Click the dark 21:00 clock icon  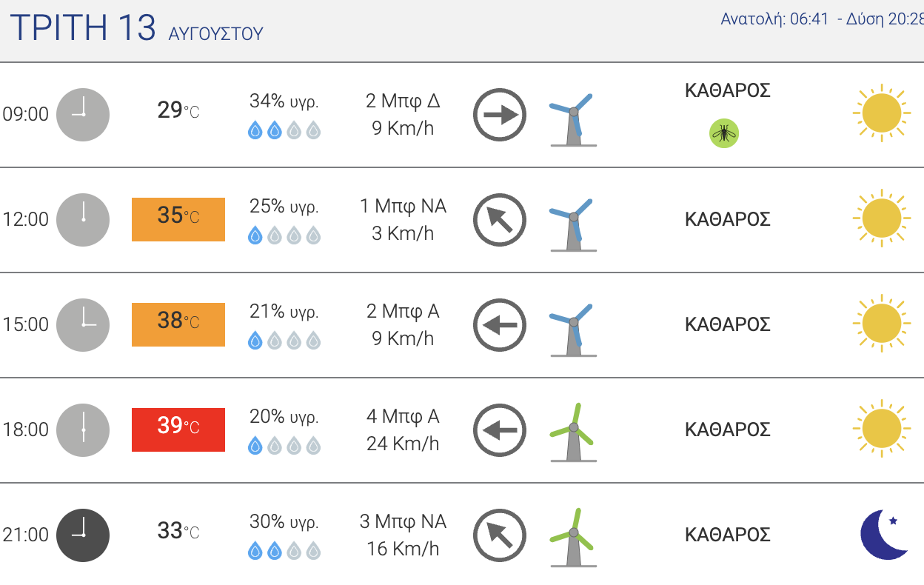coord(84,535)
